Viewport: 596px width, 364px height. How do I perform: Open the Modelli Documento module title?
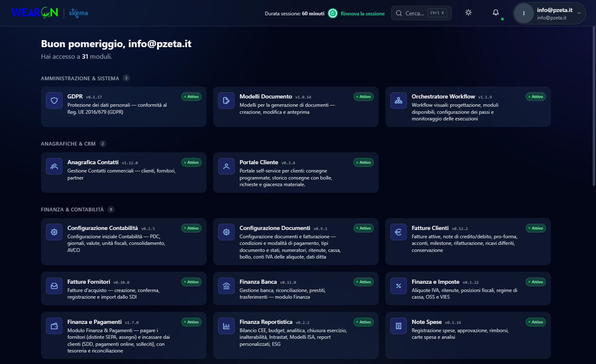[x=266, y=96]
